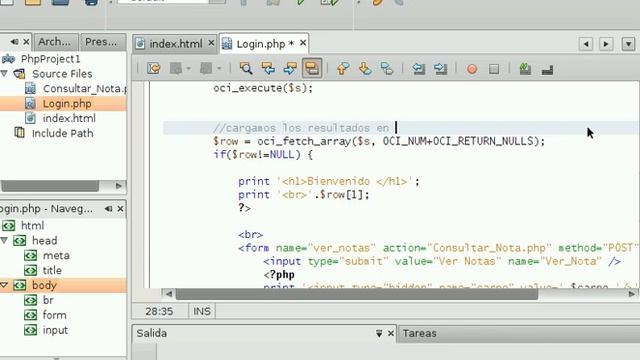Minimize the Projects panel

click(14, 42)
